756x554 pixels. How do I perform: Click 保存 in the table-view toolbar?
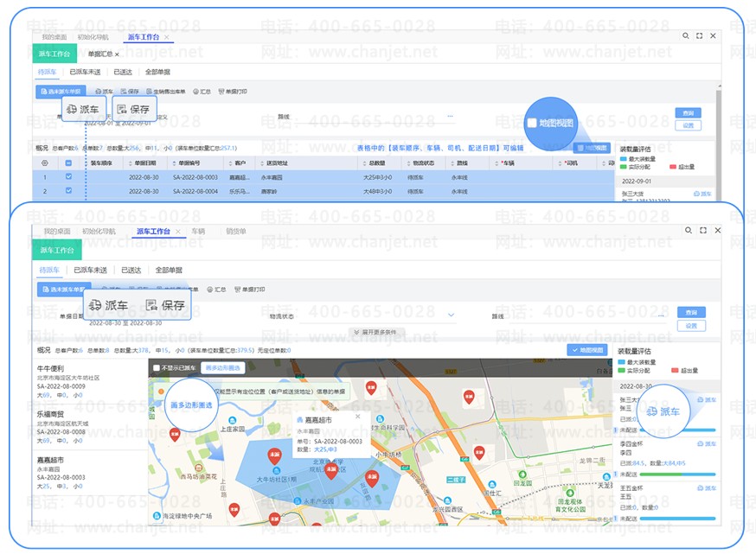(x=130, y=92)
